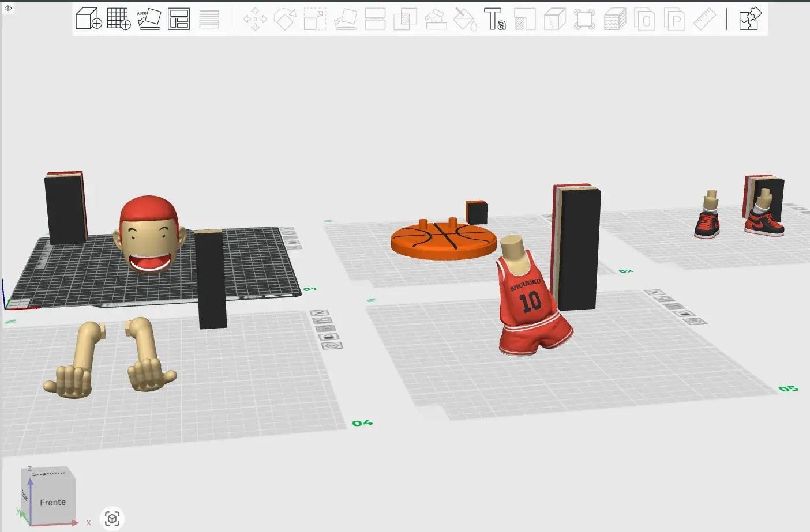The width and height of the screenshot is (810, 532).
Task: Run the Auto orient tool
Action: point(149,19)
